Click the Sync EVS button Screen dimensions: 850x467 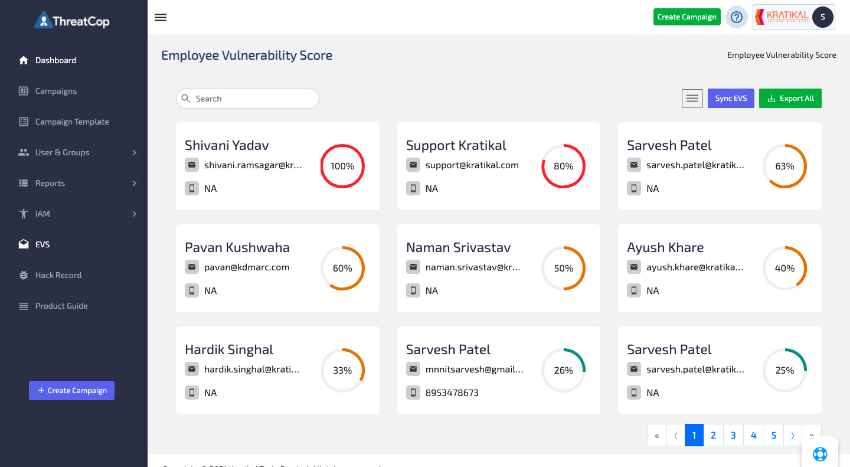[x=731, y=98]
